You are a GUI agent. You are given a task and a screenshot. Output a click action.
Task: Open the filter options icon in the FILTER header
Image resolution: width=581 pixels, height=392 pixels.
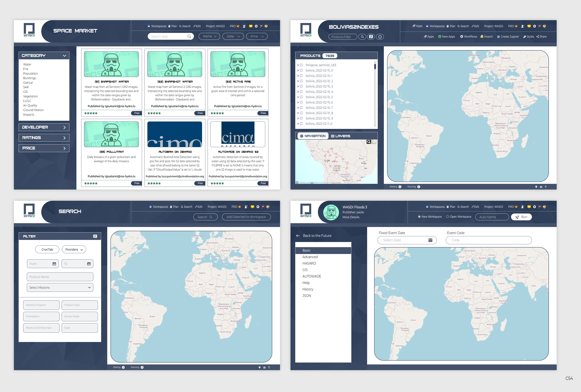click(95, 236)
